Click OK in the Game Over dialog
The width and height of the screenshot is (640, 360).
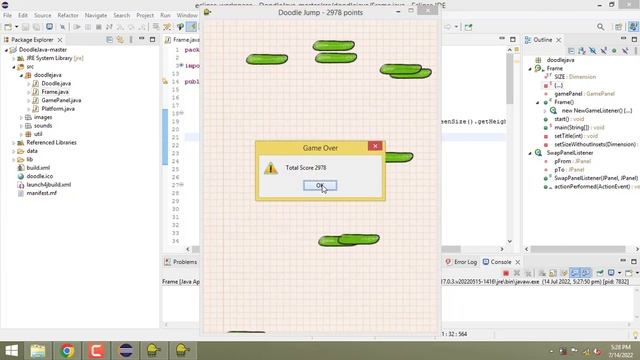coord(320,186)
